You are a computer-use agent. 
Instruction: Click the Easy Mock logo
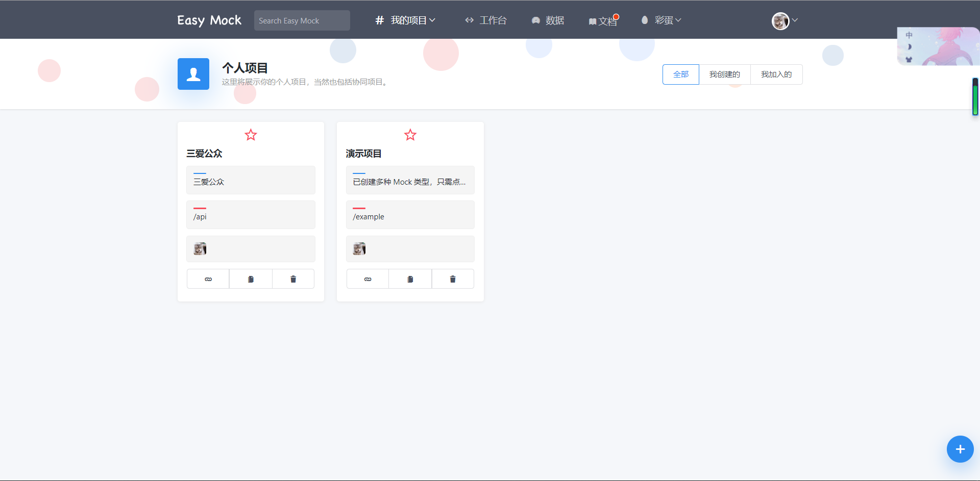(x=209, y=20)
